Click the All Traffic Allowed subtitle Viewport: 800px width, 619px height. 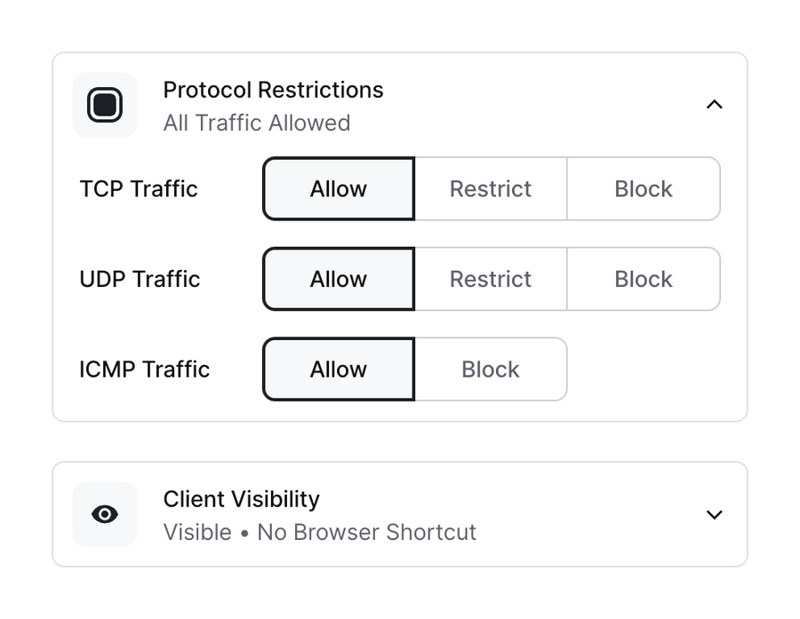click(253, 123)
